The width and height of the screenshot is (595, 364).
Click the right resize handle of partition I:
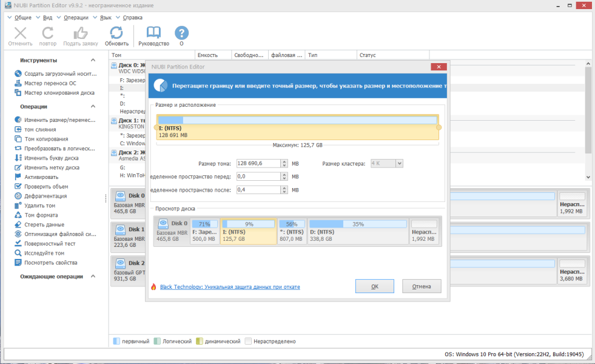[439, 127]
